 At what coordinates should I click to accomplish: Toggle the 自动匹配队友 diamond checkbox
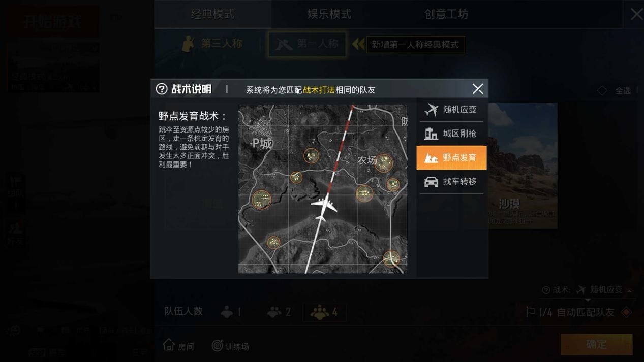click(x=626, y=312)
